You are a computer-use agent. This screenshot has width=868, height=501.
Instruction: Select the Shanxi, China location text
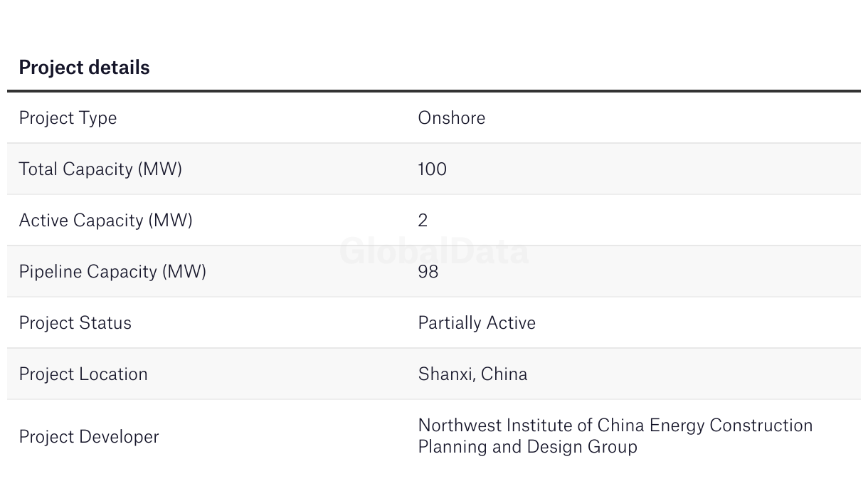coord(472,374)
